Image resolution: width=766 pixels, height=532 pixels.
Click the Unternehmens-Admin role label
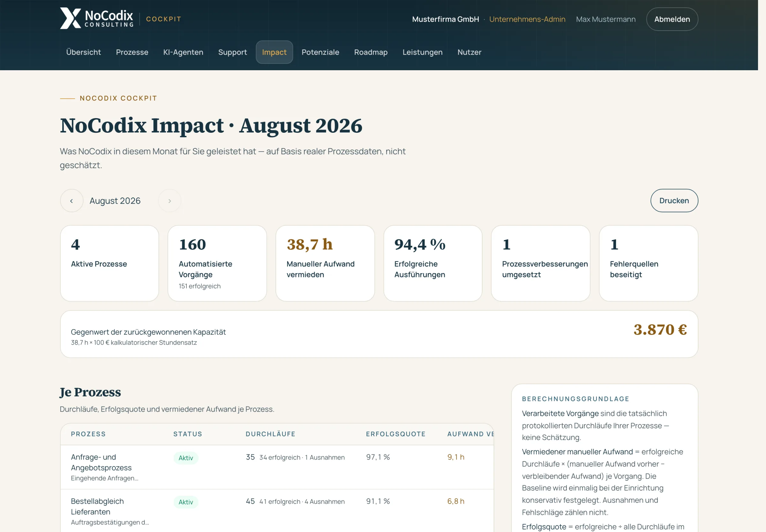[x=527, y=19]
